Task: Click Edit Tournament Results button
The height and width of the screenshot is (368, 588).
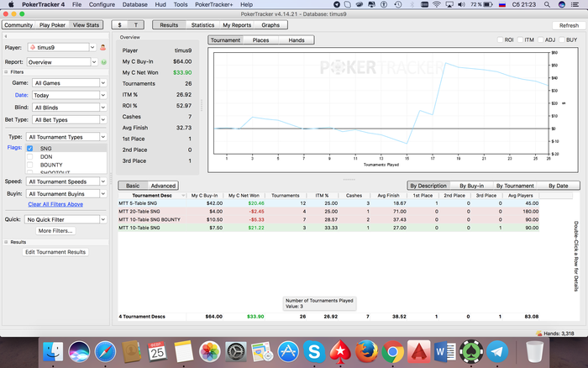Action: 55,252
